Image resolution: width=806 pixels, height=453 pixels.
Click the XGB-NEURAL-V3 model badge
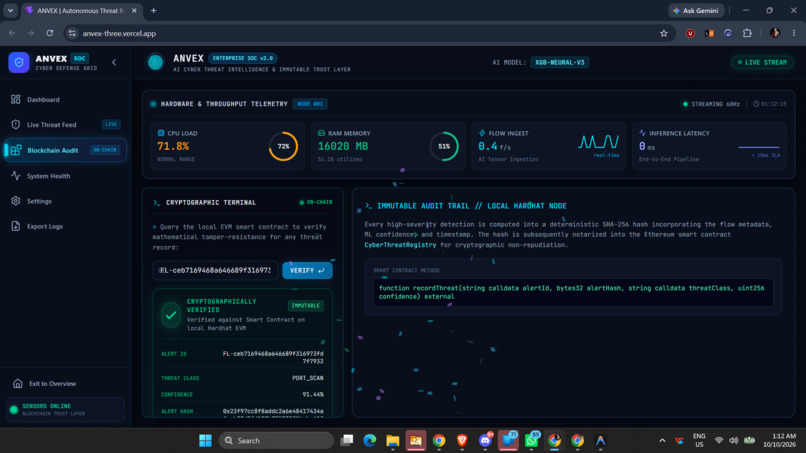(559, 62)
